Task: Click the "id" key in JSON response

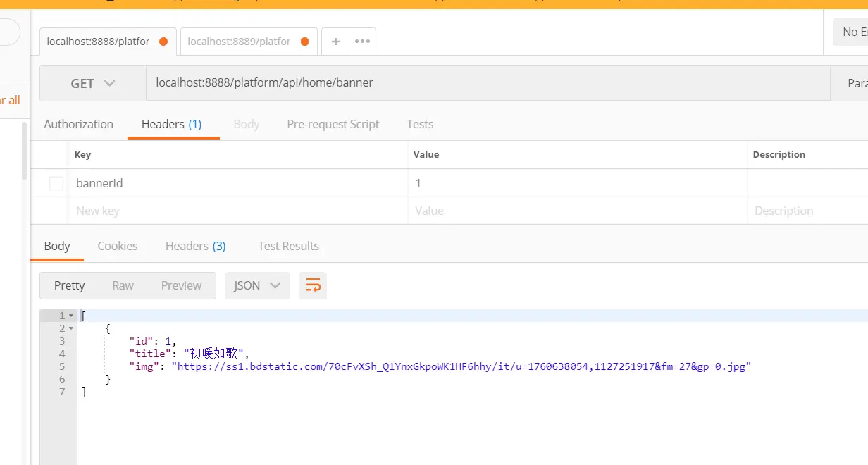Action: [141, 341]
